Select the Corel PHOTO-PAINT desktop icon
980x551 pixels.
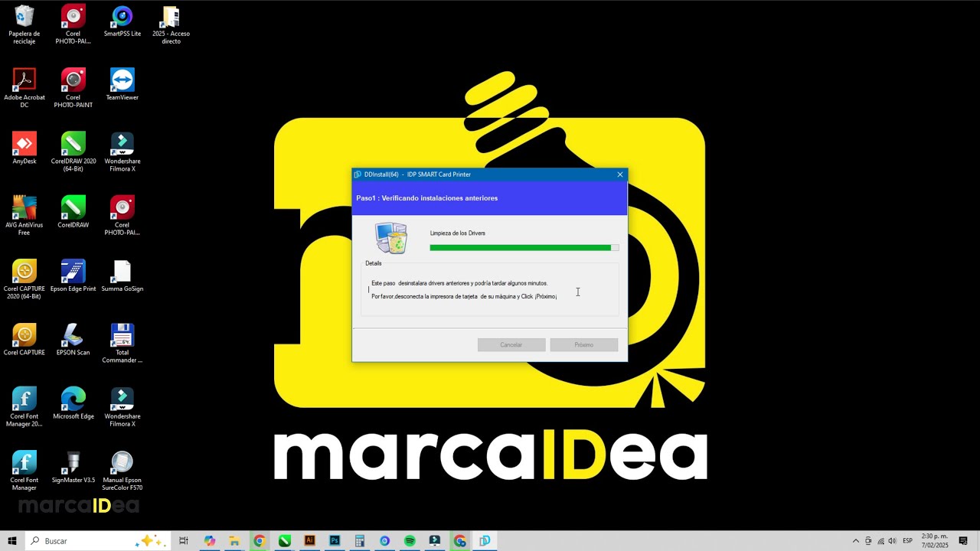73,88
